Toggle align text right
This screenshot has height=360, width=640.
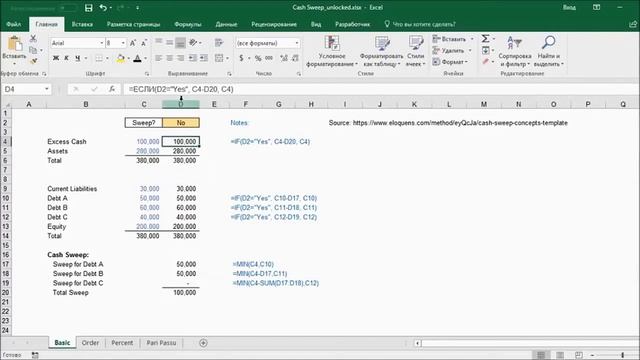click(180, 58)
